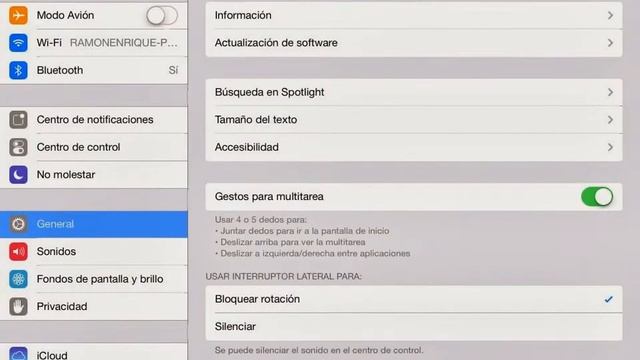Tap the Fondos de pantalla flower icon
This screenshot has height=360, width=640.
click(x=18, y=279)
